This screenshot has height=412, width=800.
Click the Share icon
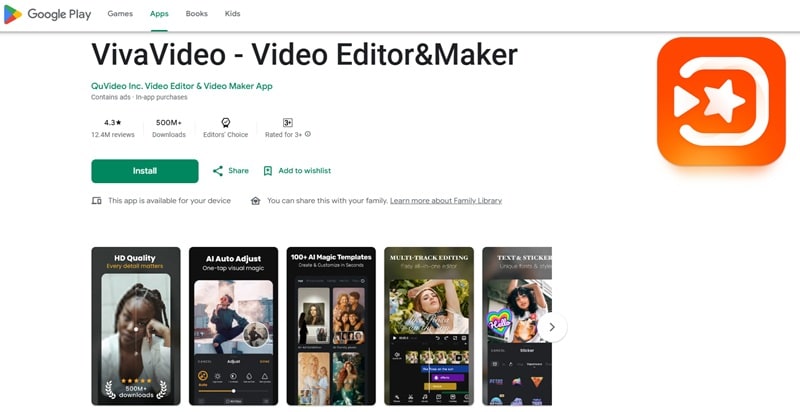click(x=218, y=171)
